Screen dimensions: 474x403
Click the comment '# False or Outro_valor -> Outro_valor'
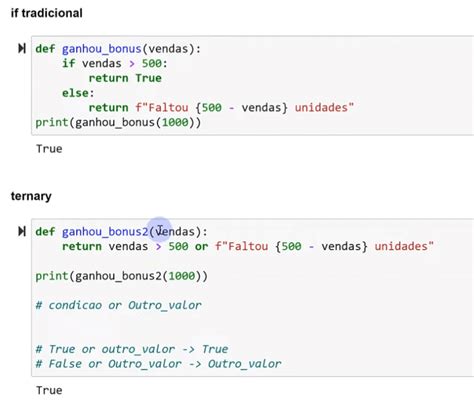(x=158, y=364)
